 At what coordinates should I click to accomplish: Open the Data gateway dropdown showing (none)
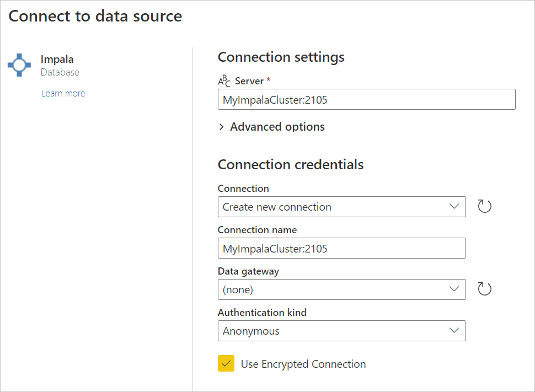(x=342, y=289)
